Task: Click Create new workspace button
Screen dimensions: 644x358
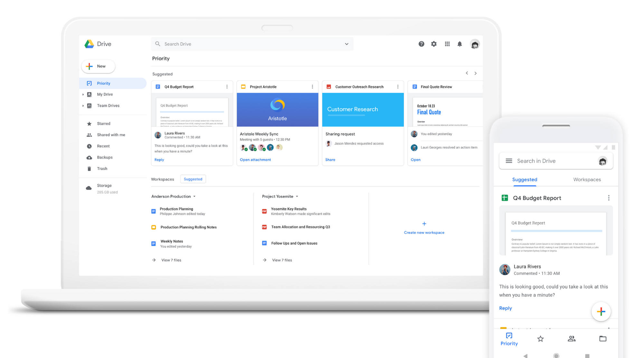Action: point(424,229)
